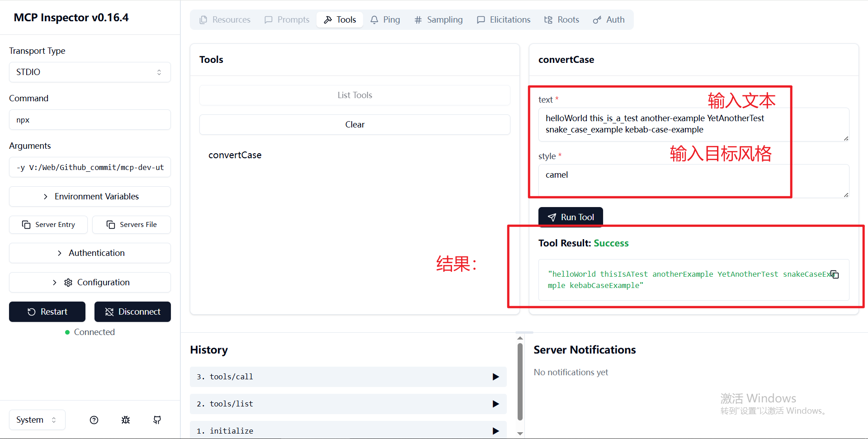
Task: Copy Servers File configuration
Action: 132,225
